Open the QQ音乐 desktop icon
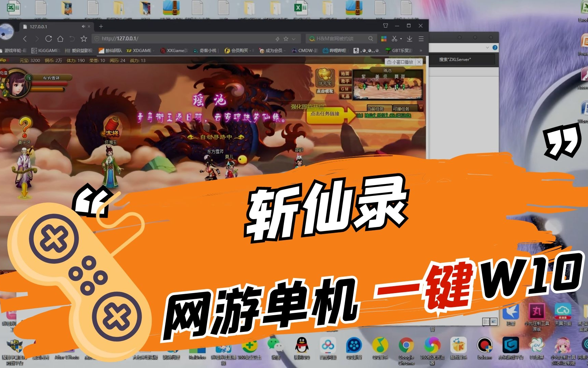The image size is (588, 368). 380,348
